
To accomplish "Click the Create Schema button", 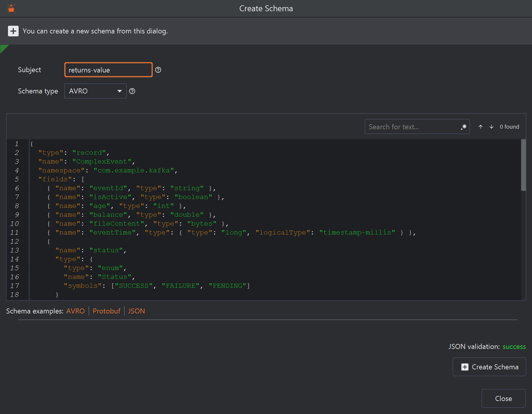I will [x=489, y=367].
